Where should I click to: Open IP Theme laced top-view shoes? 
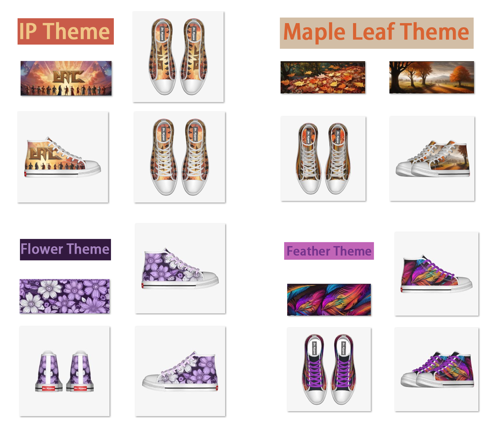pos(179,157)
